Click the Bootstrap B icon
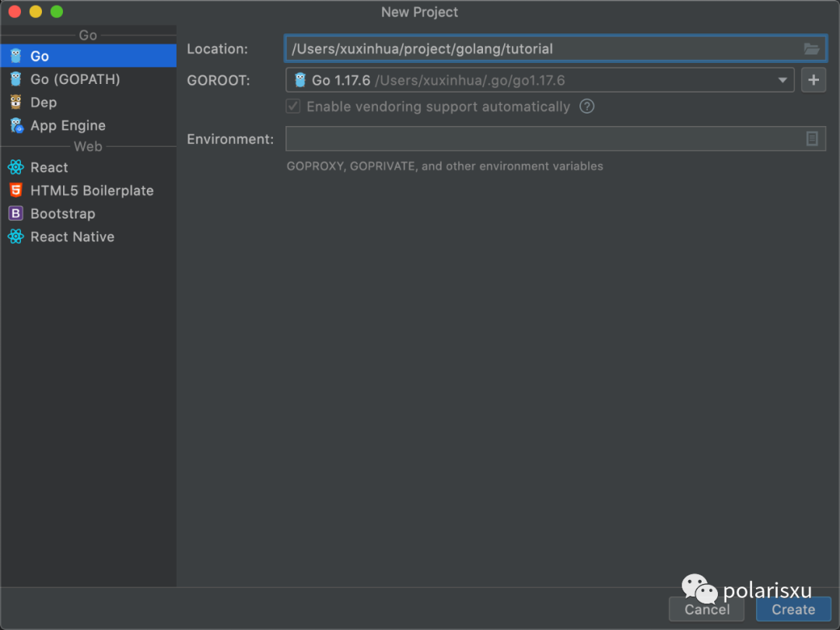Screen dimensions: 840x630 tap(16, 214)
